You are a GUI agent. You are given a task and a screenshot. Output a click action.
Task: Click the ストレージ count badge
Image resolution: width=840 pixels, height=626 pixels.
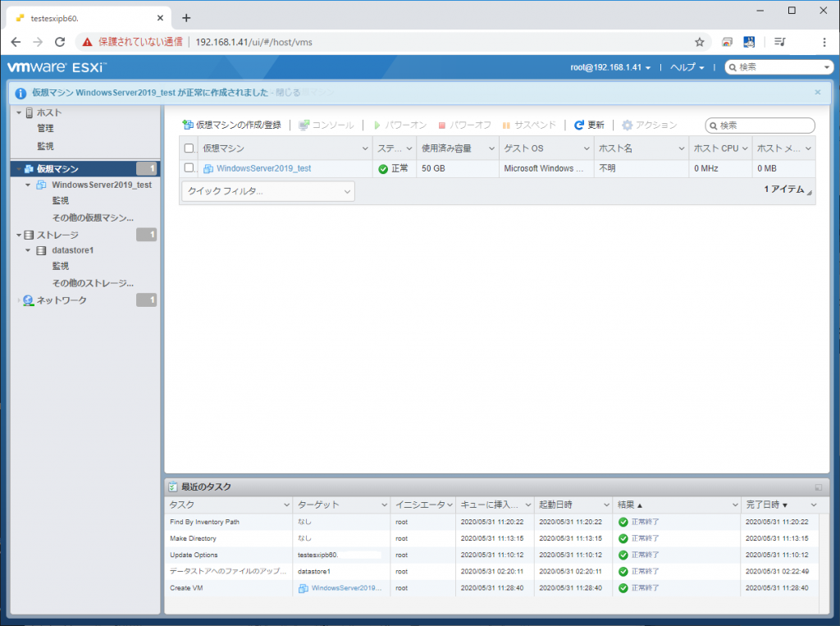pos(146,235)
